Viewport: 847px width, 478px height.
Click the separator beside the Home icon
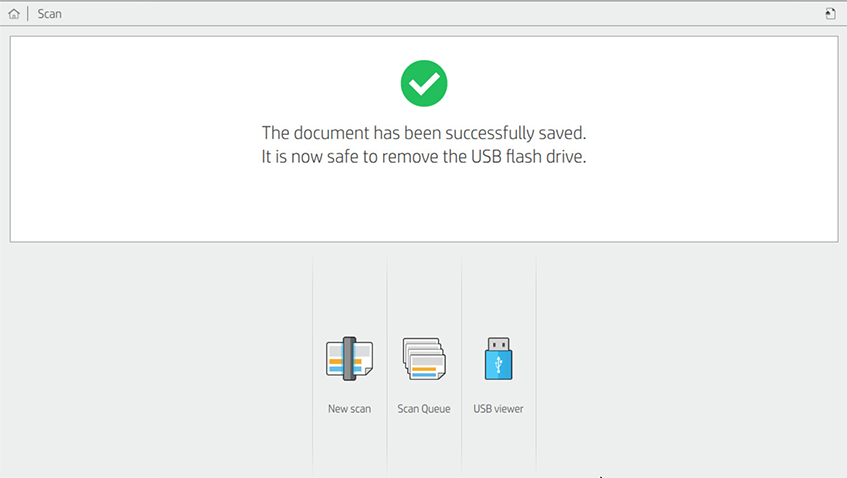(28, 14)
